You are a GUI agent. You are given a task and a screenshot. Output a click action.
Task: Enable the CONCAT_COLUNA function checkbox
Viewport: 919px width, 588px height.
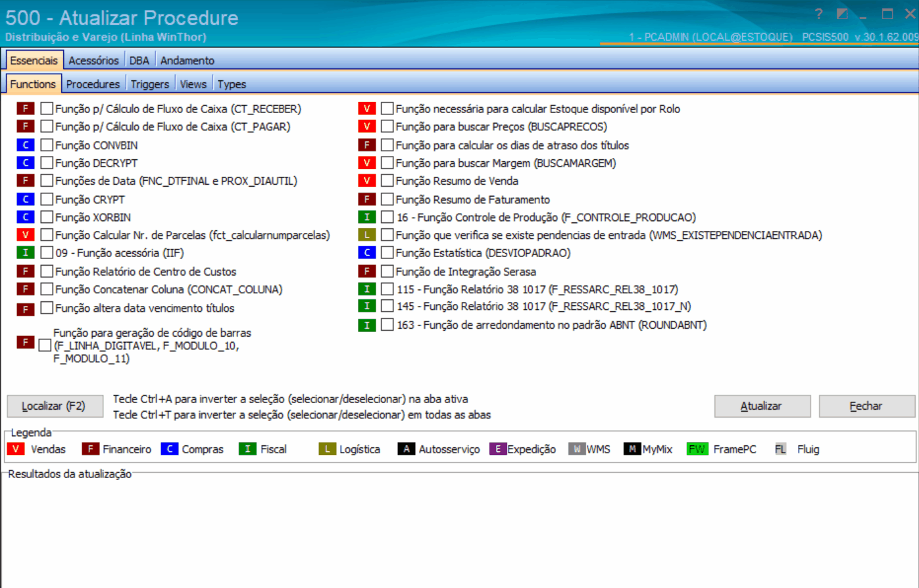(x=47, y=289)
